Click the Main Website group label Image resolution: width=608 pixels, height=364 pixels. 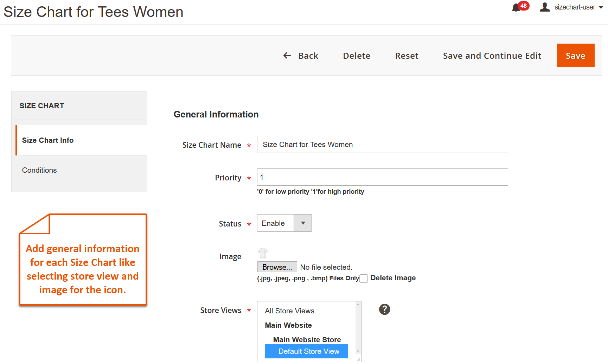click(288, 325)
